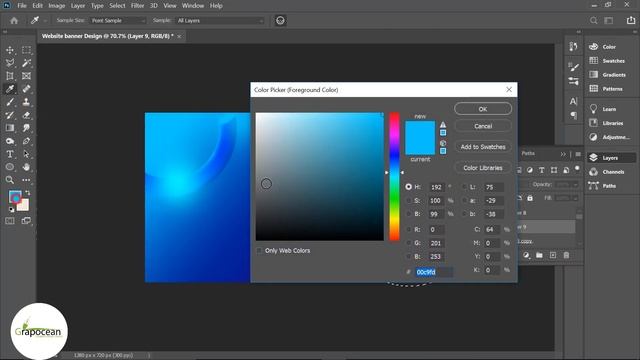Open Color Libraries
This screenshot has height=360, width=640.
coord(483,168)
